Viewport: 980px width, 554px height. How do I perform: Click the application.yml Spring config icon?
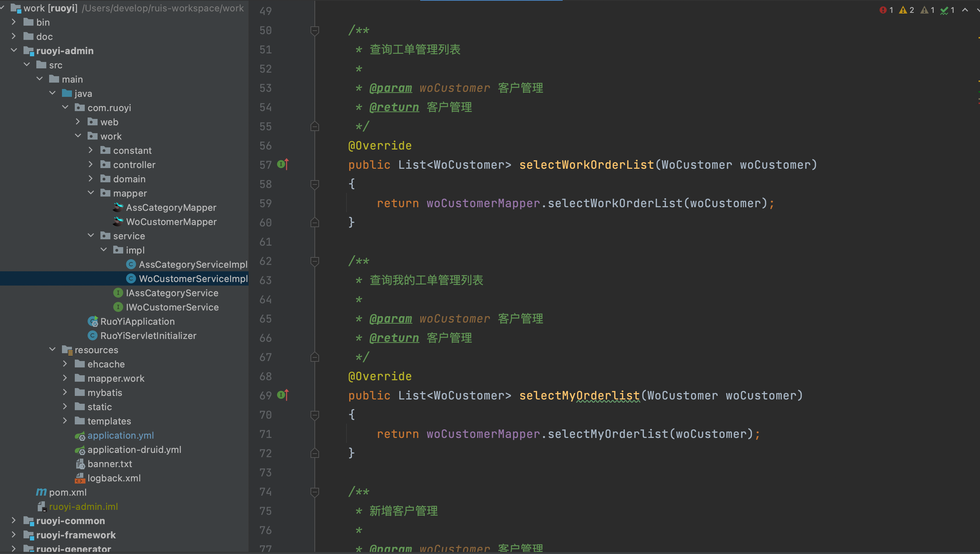coord(80,435)
